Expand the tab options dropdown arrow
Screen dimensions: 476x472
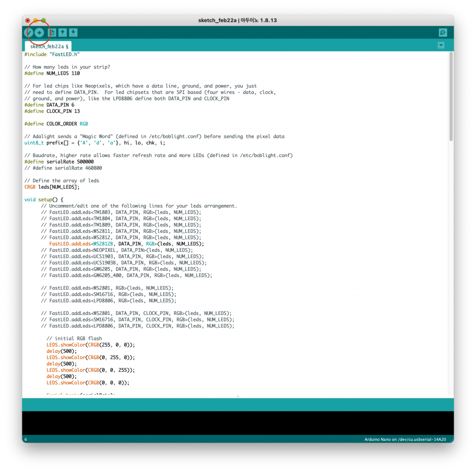[441, 46]
